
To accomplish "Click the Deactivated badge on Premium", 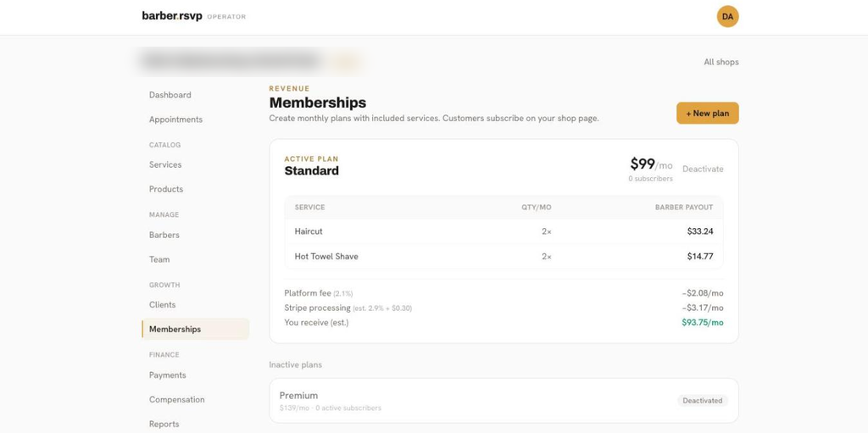I will tap(703, 400).
